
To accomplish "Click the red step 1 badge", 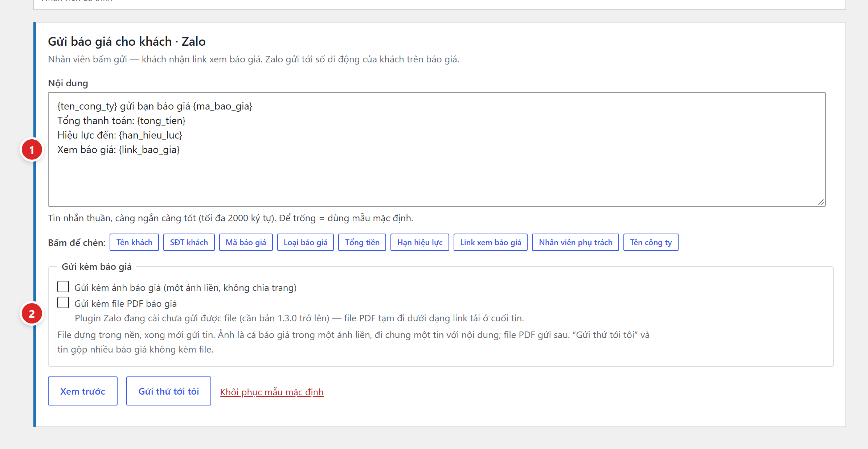I will click(x=32, y=150).
